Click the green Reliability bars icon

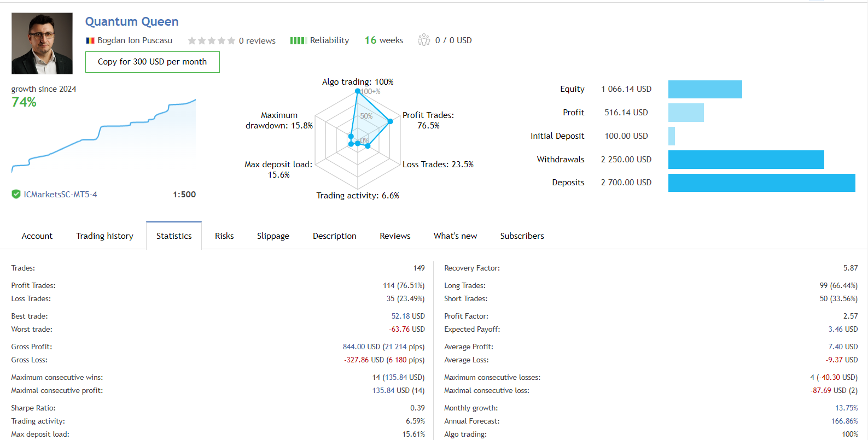tap(298, 40)
